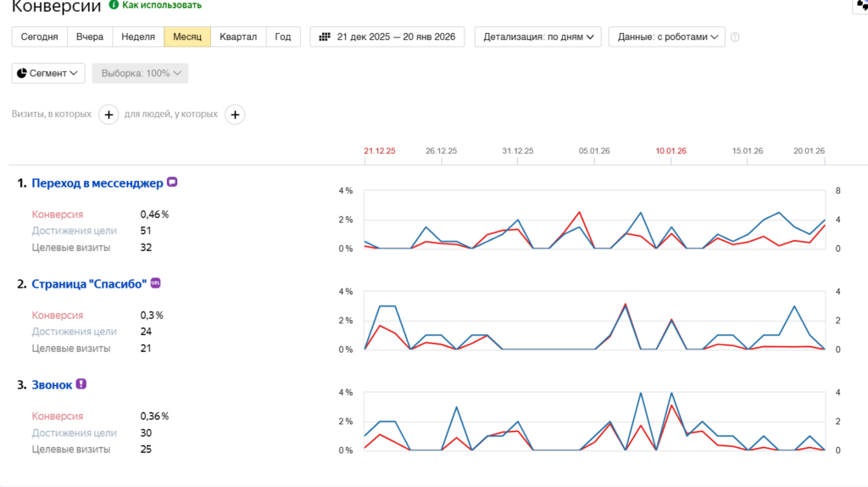Image resolution: width=868 pixels, height=487 pixels.
Task: Add condition for Визиты, в которых
Action: pos(108,115)
